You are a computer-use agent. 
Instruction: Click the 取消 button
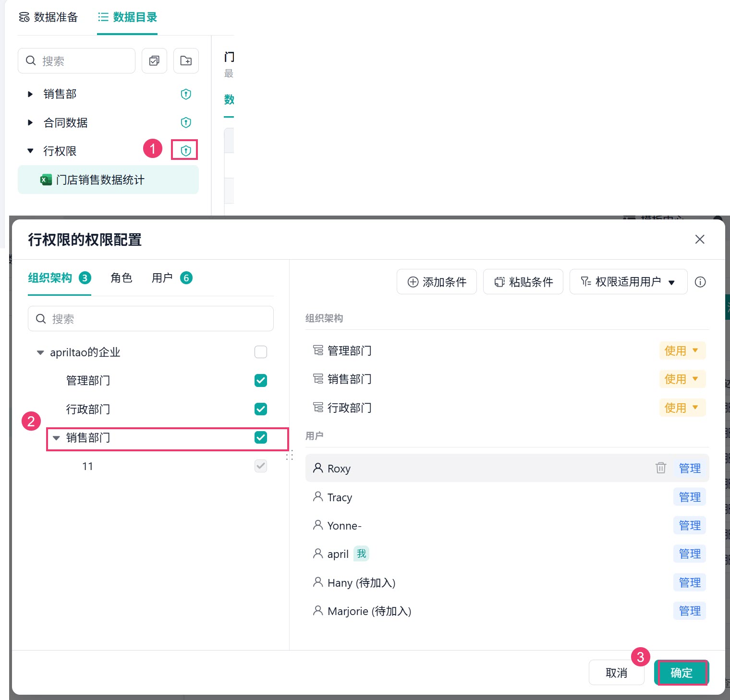616,673
